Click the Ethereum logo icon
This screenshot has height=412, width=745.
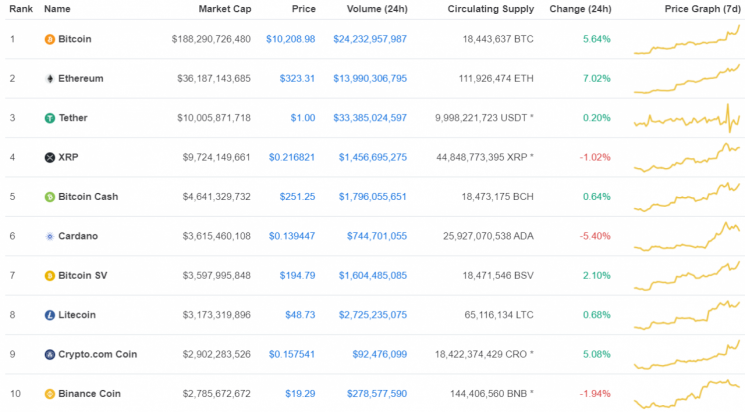(49, 79)
